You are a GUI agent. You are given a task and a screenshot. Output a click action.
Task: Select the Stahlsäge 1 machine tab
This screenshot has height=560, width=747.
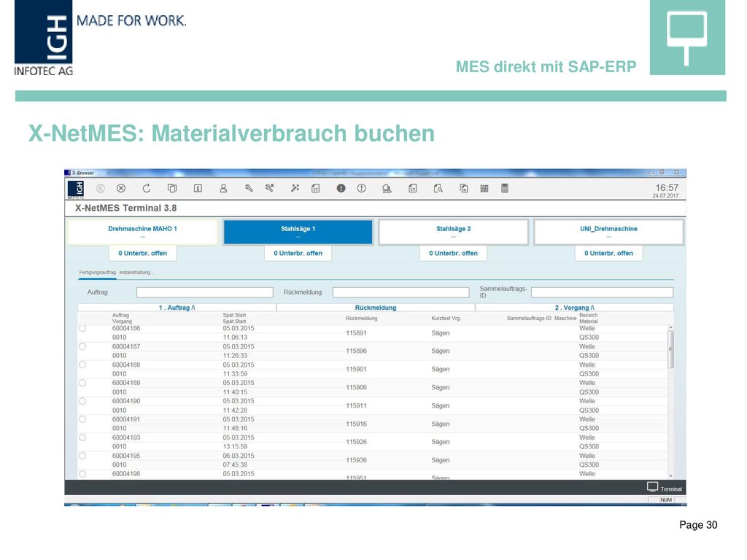click(x=298, y=231)
